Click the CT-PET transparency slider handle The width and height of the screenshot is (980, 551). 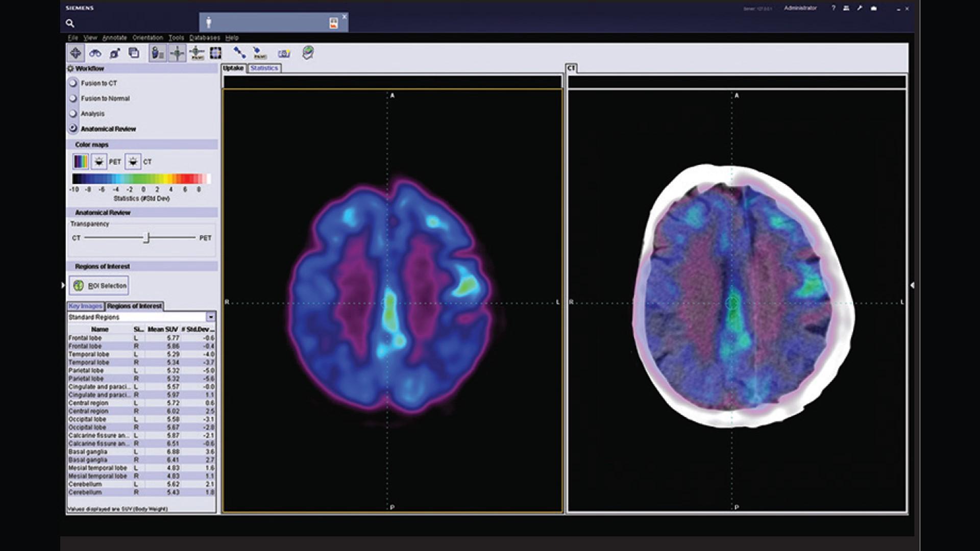point(147,238)
